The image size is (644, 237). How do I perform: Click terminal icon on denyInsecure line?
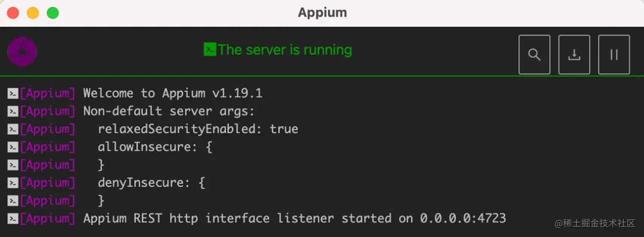pyautogui.click(x=13, y=183)
